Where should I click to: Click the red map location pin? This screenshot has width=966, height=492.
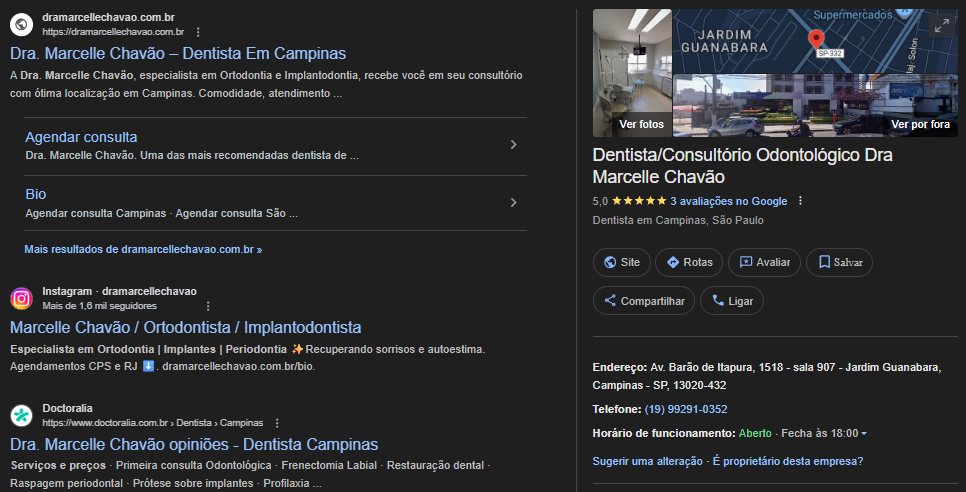(816, 39)
